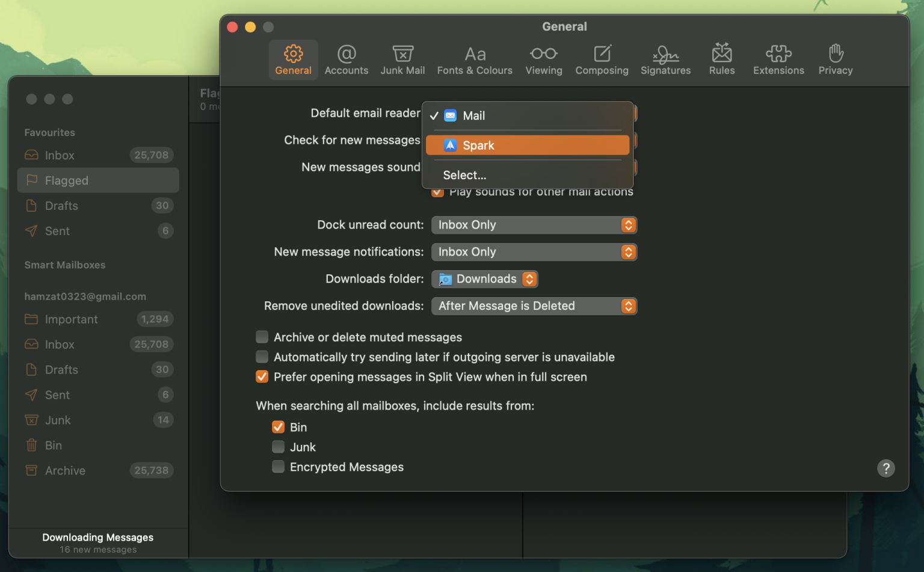This screenshot has width=924, height=572.
Task: Open the Remove unedited downloads dropdown
Action: click(x=534, y=306)
